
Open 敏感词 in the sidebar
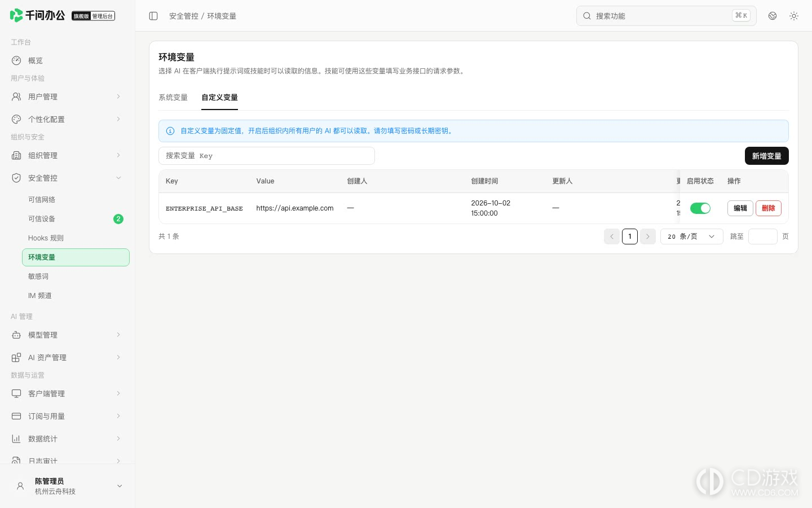coord(76,277)
